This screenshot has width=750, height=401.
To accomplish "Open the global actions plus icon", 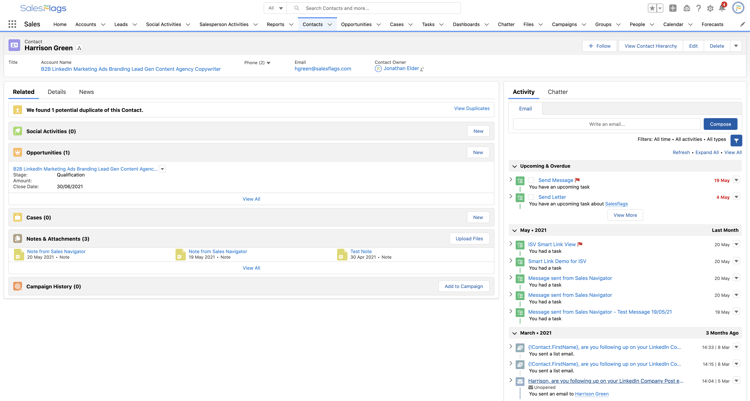I will point(673,8).
